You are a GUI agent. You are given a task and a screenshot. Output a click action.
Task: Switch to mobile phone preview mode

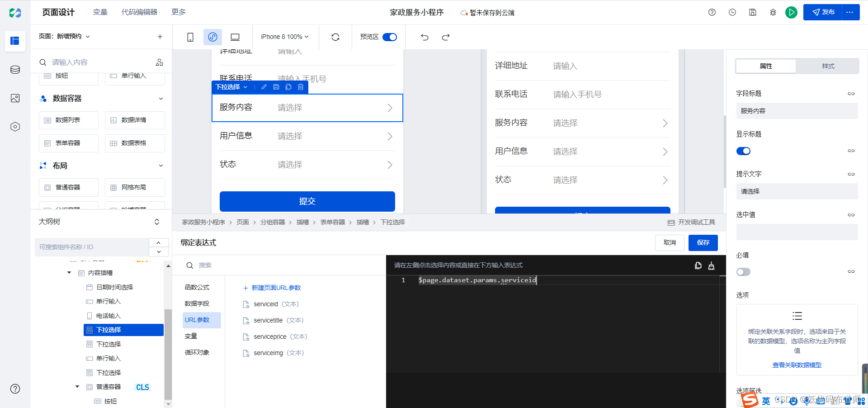(190, 37)
